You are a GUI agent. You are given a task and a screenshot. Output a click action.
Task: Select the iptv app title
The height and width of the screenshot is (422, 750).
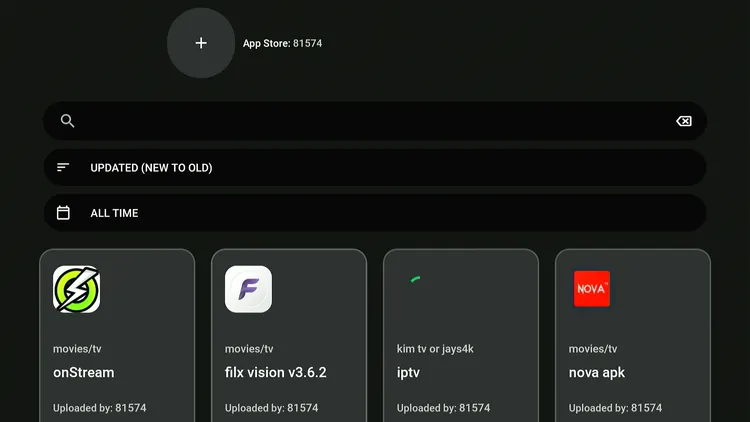[408, 373]
